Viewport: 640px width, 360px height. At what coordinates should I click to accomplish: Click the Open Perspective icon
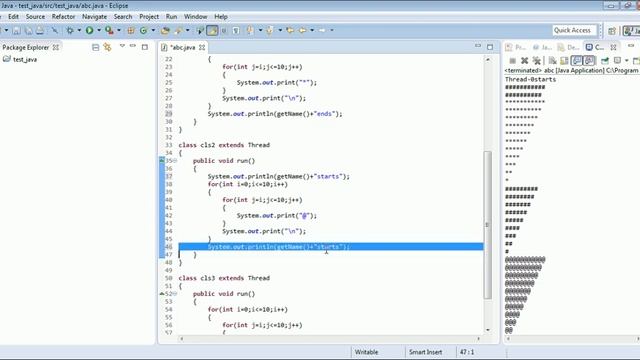tap(611, 31)
